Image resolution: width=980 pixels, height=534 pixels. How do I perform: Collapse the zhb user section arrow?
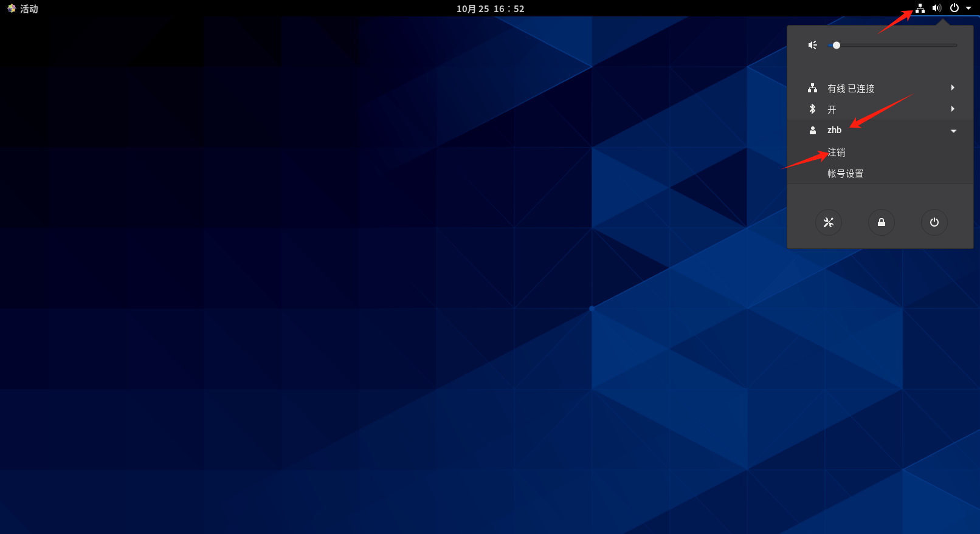point(953,131)
